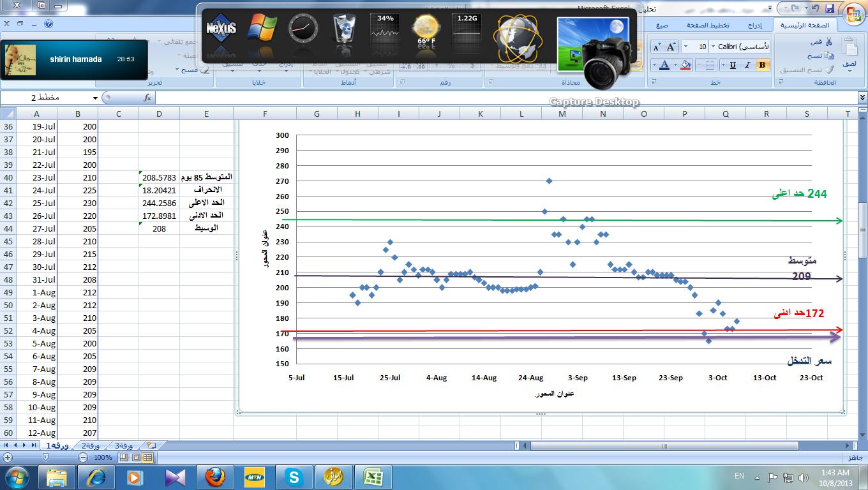Insert a new worksheet tab
The width and height of the screenshot is (868, 490).
click(151, 445)
